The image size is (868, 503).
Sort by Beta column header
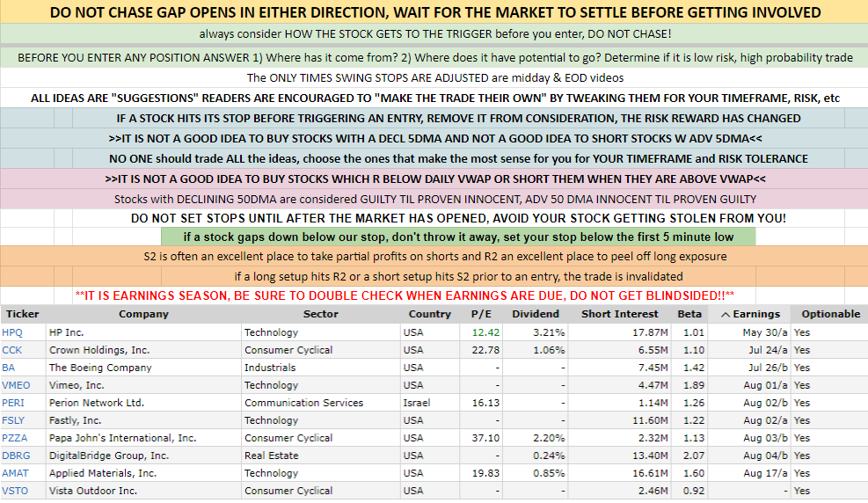tap(689, 314)
